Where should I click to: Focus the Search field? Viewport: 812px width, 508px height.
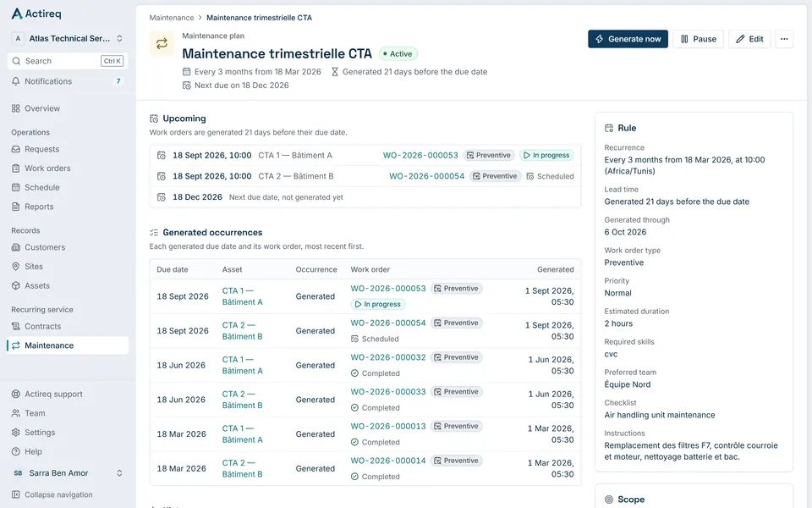click(68, 61)
